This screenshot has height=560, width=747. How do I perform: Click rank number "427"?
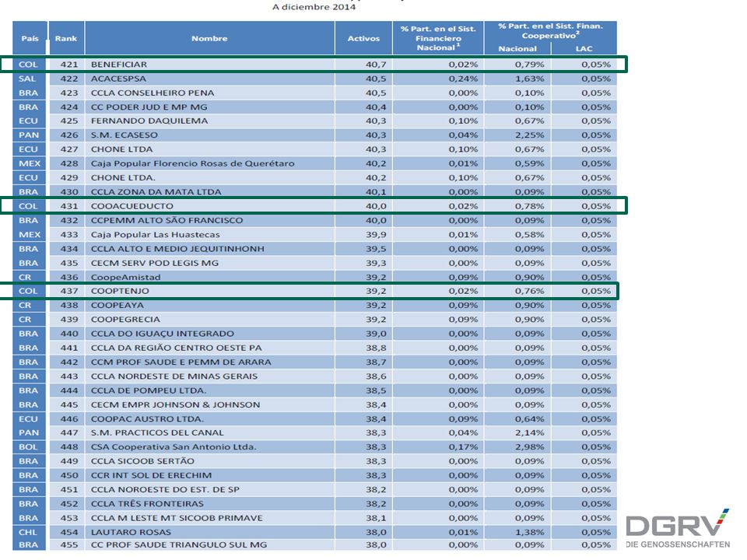[x=69, y=149]
